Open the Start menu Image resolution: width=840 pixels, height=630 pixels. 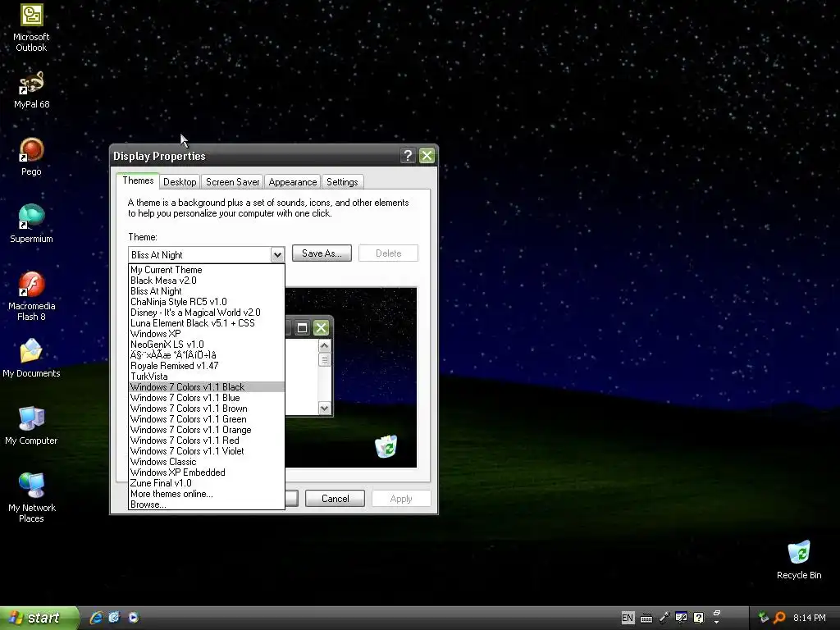coord(39,618)
